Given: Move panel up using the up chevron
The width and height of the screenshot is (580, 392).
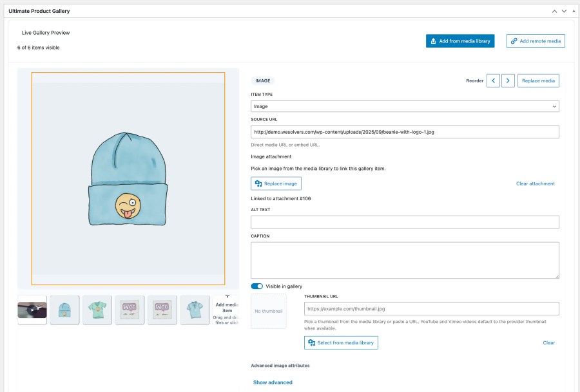Looking at the screenshot, I should (x=554, y=11).
